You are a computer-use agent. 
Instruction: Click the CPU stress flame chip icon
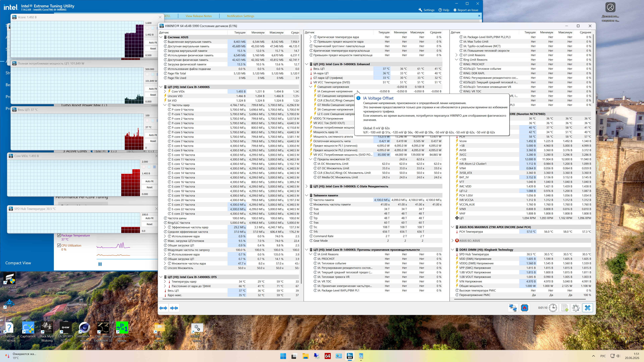(x=524, y=308)
